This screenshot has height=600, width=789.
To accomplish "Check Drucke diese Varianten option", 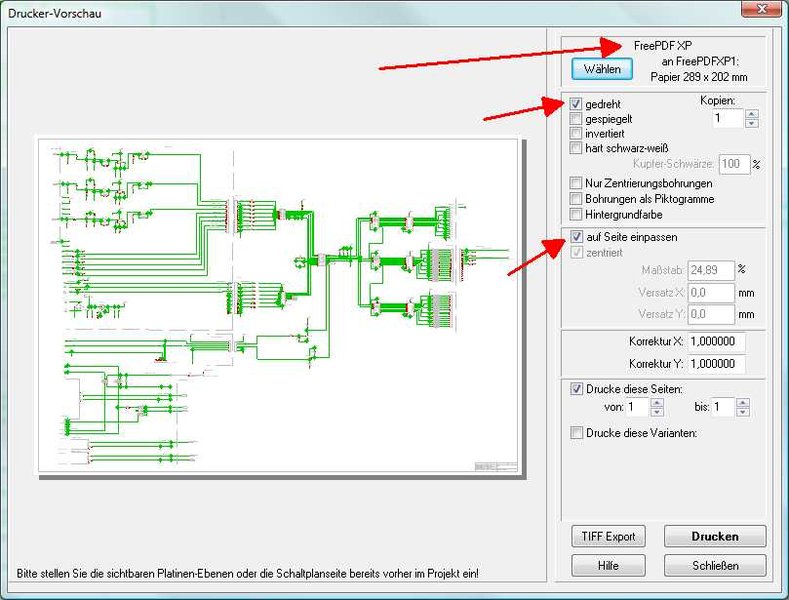I will 576,433.
